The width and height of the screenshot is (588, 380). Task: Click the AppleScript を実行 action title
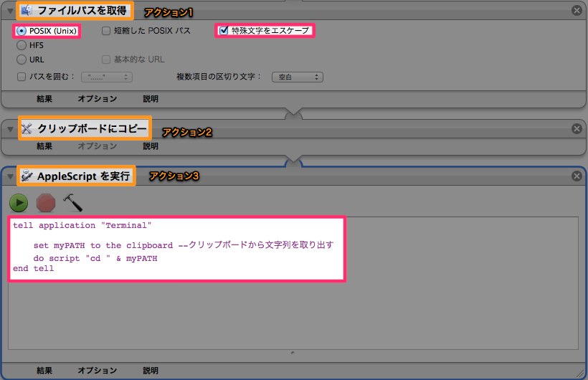[83, 176]
